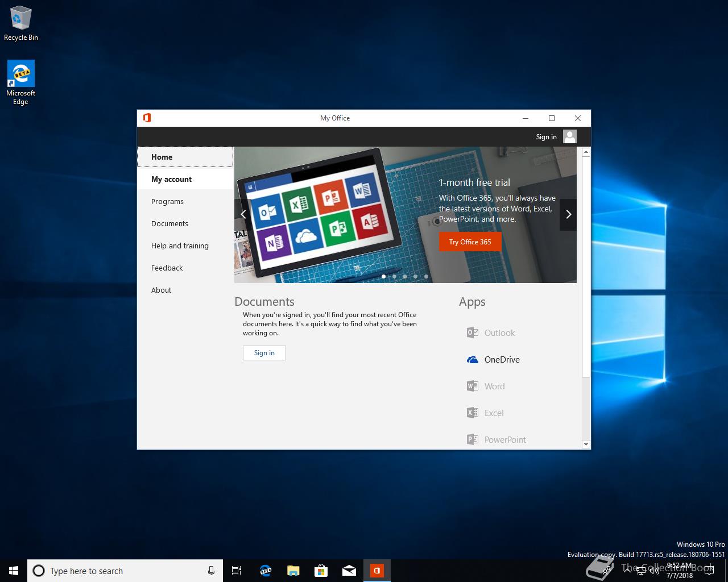The image size is (728, 582).
Task: Show next banner slide
Action: (x=568, y=214)
